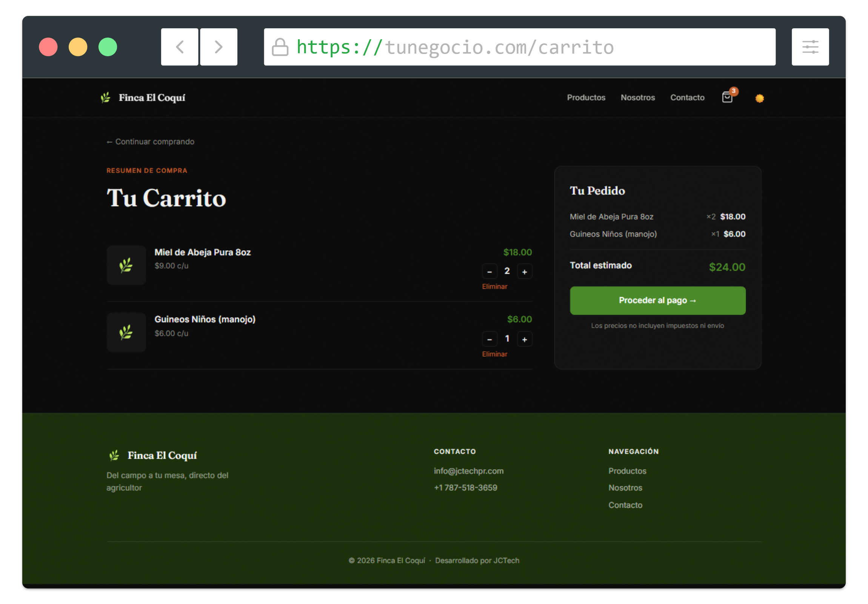The width and height of the screenshot is (868, 604).
Task: Click inside the browser address bar
Action: click(x=529, y=46)
